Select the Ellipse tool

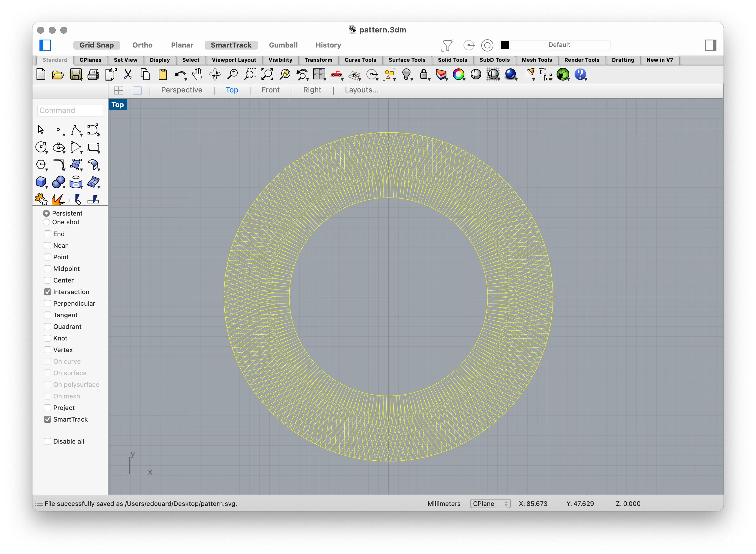click(59, 147)
